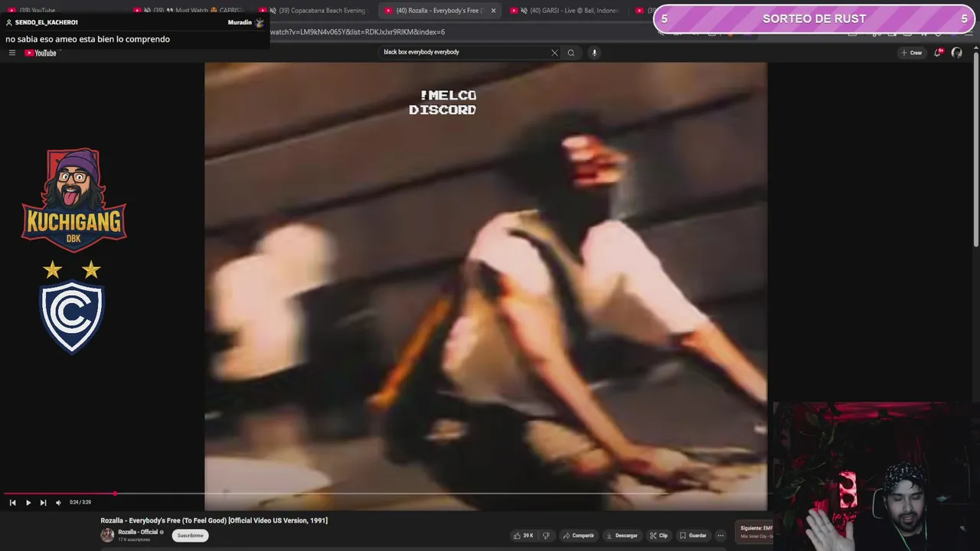Like the video with 39 K
The width and height of the screenshot is (980, 551).
524,536
